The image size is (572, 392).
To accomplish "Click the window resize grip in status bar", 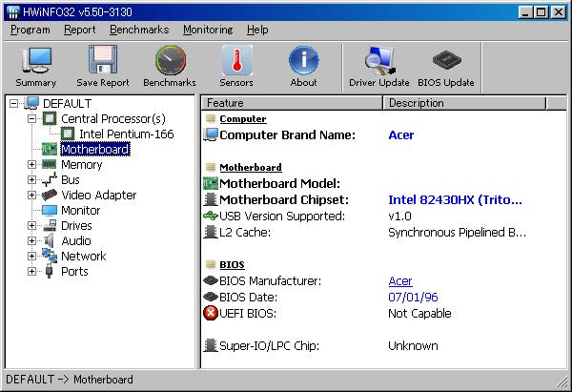I will coord(562,382).
